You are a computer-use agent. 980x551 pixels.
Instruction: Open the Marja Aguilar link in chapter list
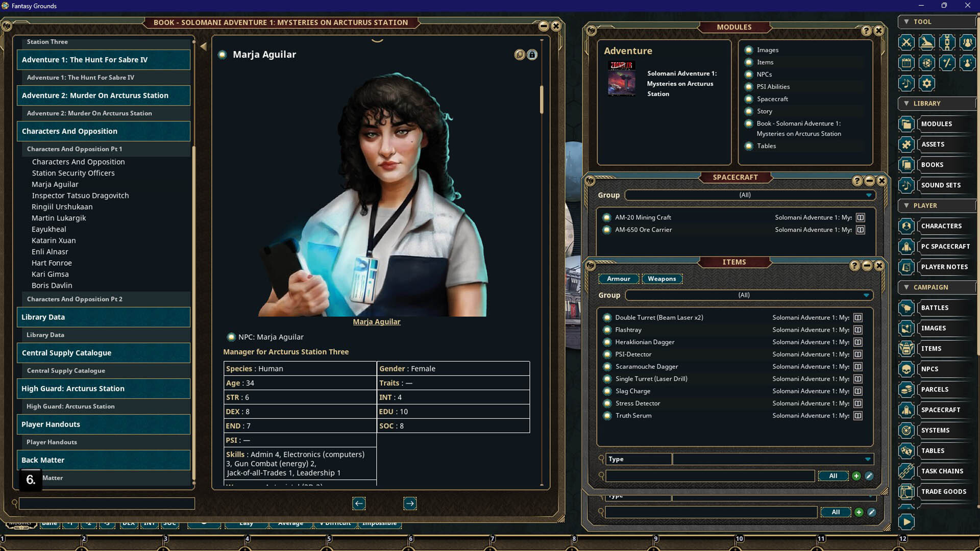click(x=55, y=184)
